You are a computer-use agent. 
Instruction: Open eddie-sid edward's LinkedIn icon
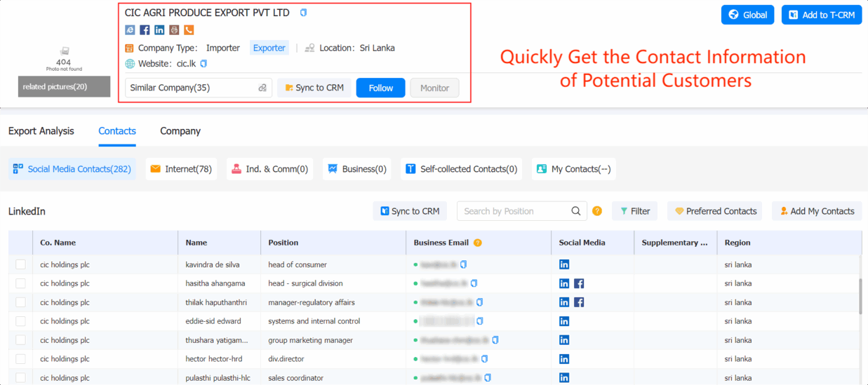564,321
